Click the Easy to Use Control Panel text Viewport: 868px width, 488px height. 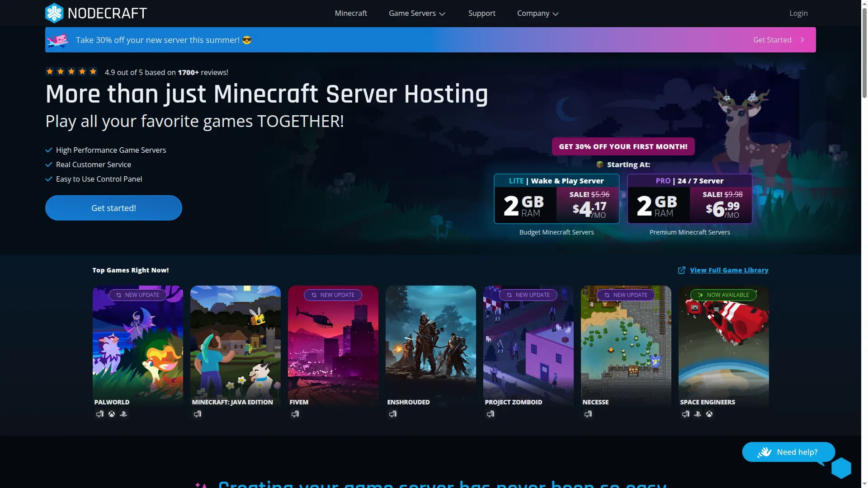[x=99, y=179]
